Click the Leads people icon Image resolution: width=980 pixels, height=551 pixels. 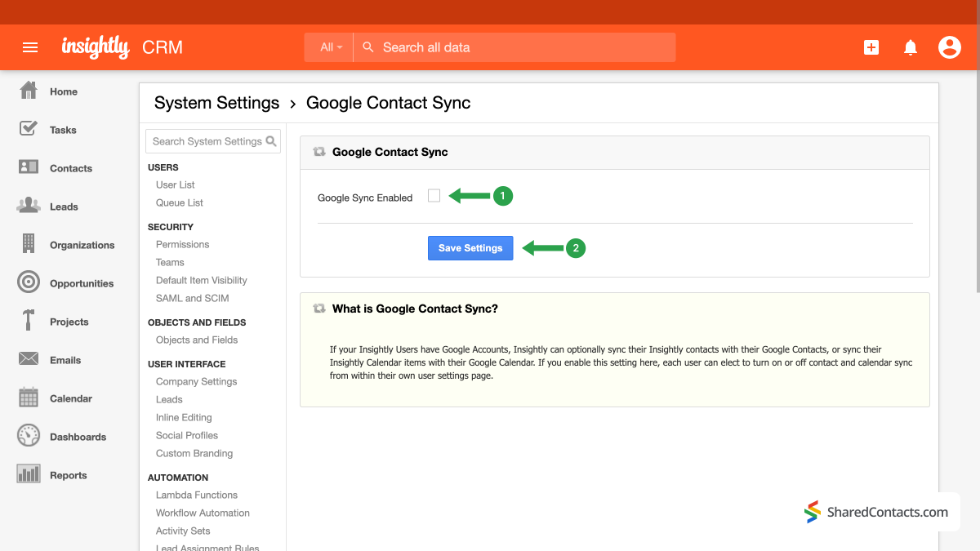pos(29,206)
